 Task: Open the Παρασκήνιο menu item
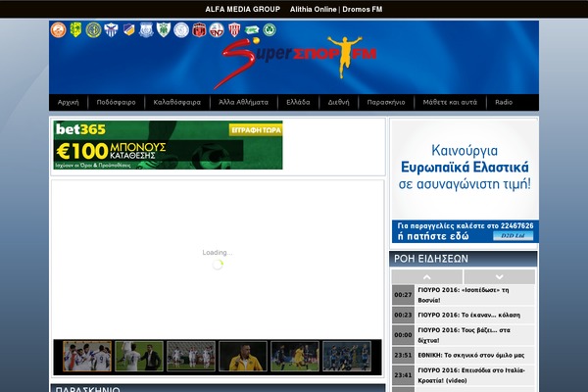pyautogui.click(x=386, y=102)
